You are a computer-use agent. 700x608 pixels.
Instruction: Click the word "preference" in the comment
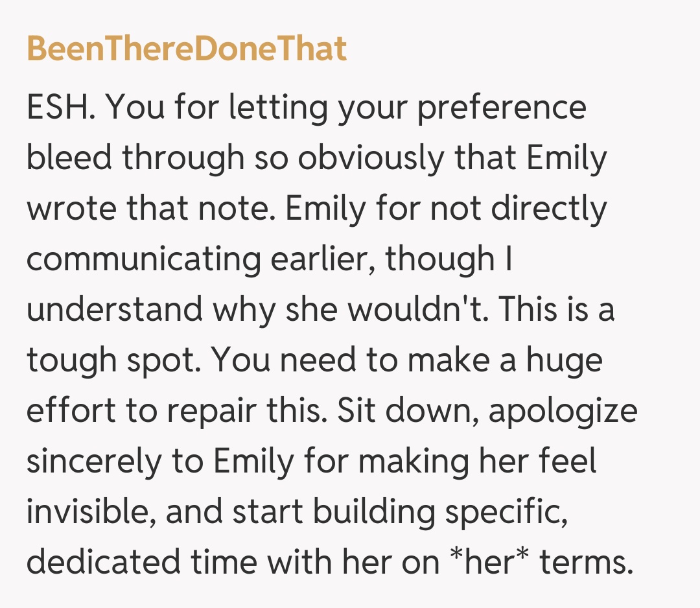pos(501,108)
